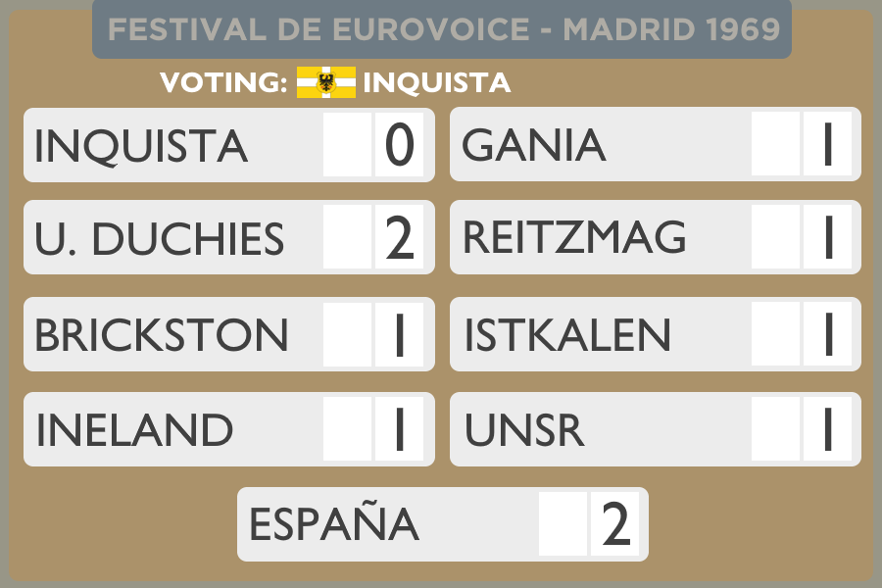
Task: Click the BRICKSTON country name
Action: point(162,335)
